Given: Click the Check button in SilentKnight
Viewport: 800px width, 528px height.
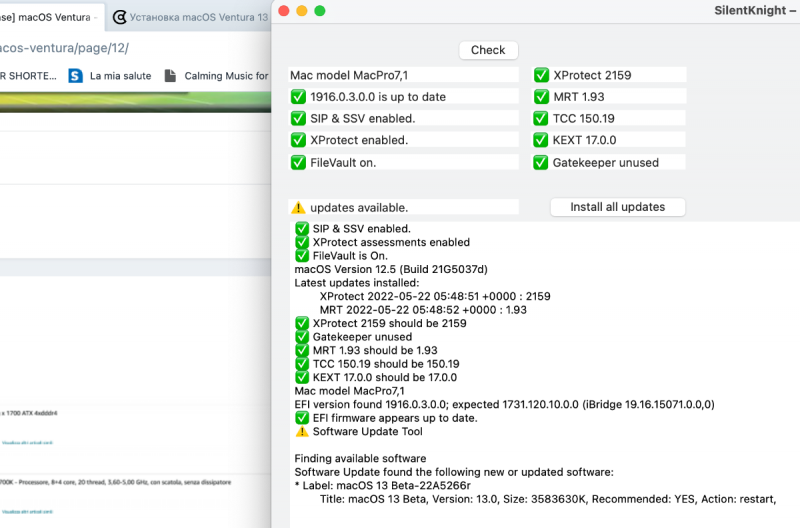Looking at the screenshot, I should (x=488, y=50).
